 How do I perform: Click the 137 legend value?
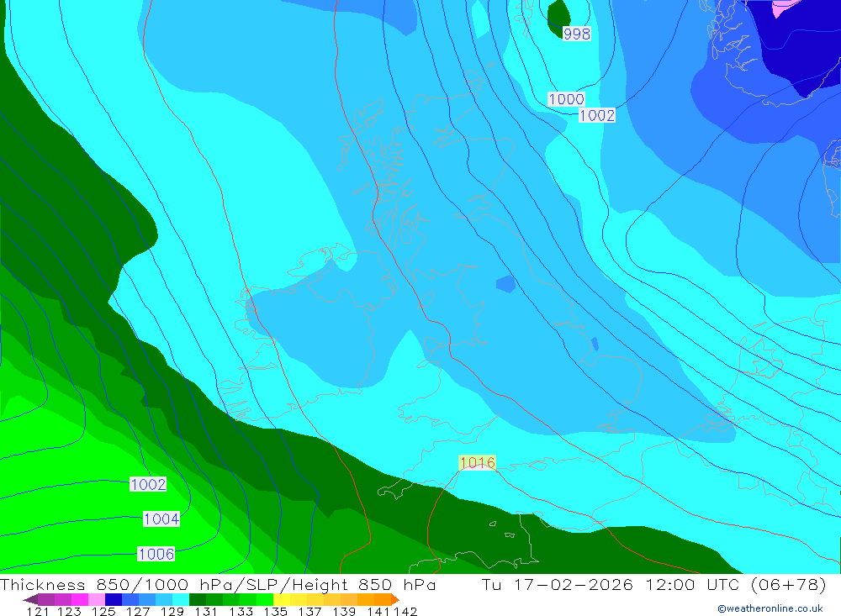point(310,611)
